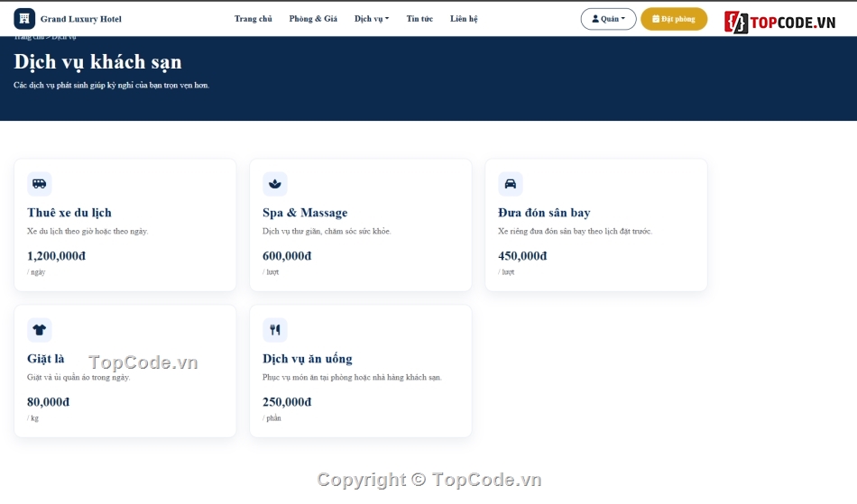Click the '/ kg' unit label
This screenshot has height=504, width=857.
[x=32, y=418]
